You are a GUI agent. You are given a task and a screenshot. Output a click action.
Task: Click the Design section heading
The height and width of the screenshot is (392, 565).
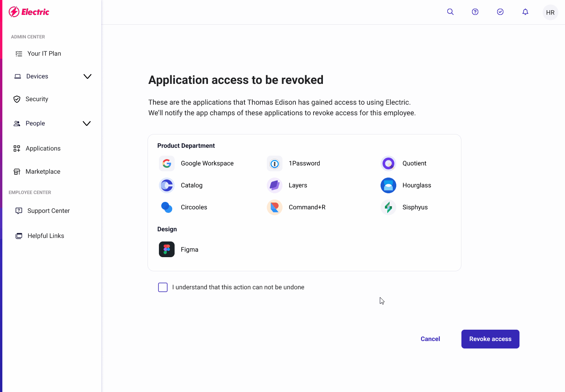[167, 229]
